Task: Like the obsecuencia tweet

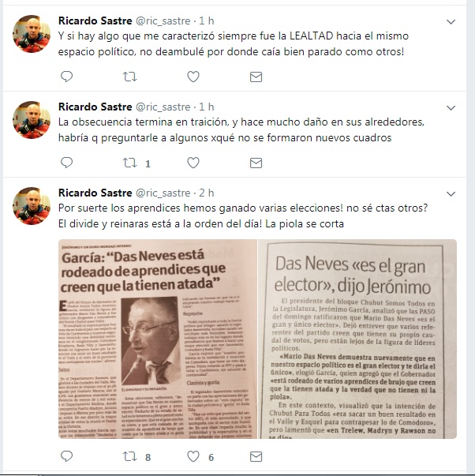Action: tap(193, 163)
